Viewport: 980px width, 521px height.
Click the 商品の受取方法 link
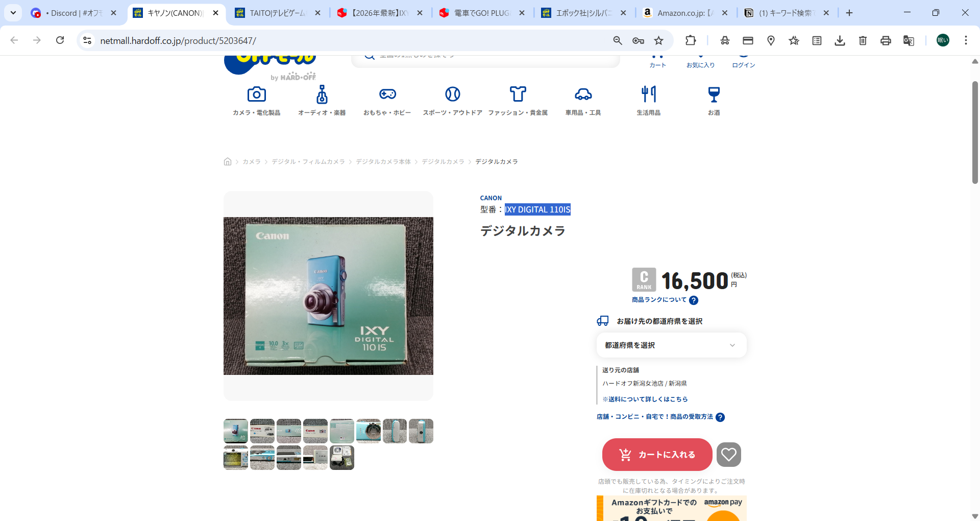pyautogui.click(x=655, y=417)
